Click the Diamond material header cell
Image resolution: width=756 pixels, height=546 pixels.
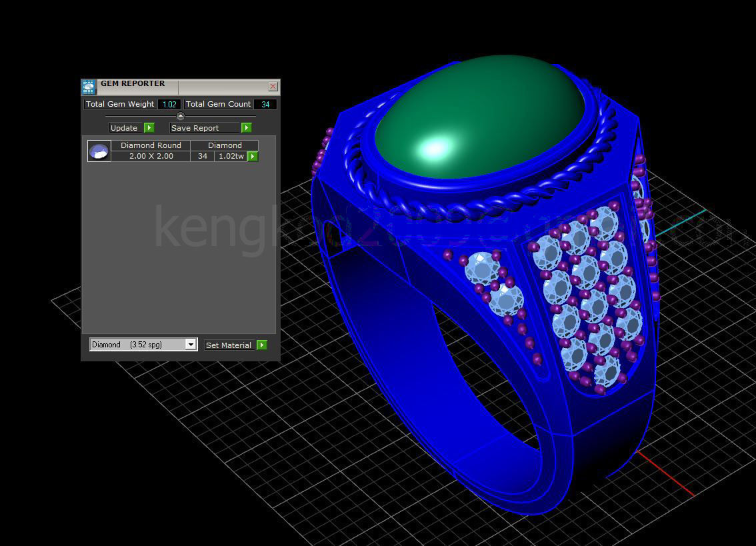(x=225, y=145)
